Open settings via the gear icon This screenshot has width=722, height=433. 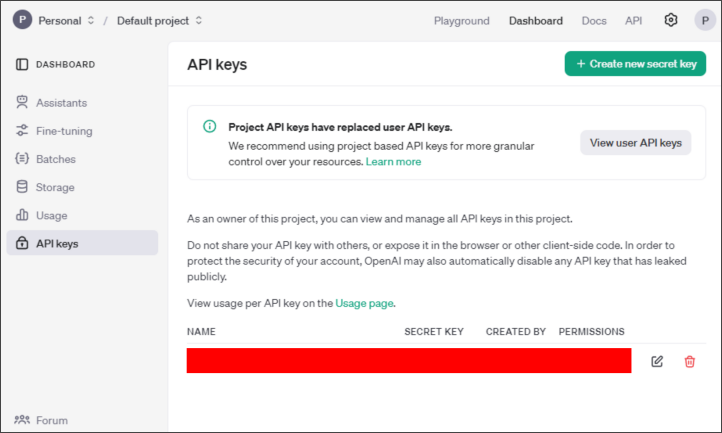(x=670, y=20)
